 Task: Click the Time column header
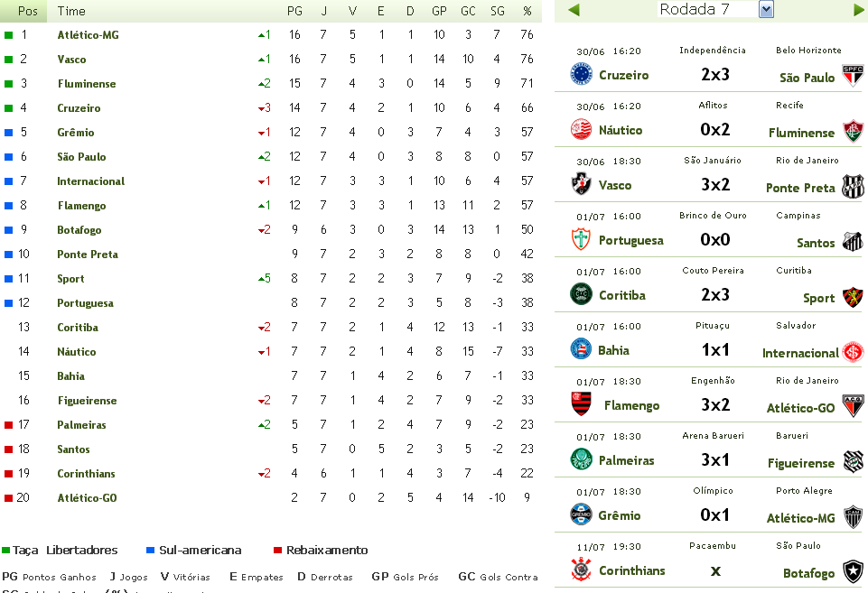71,11
